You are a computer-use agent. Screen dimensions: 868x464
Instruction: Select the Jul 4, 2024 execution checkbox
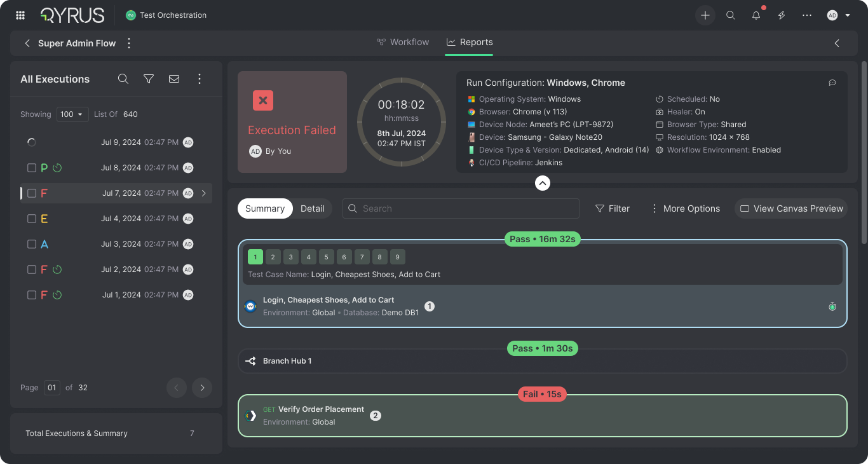pyautogui.click(x=32, y=219)
